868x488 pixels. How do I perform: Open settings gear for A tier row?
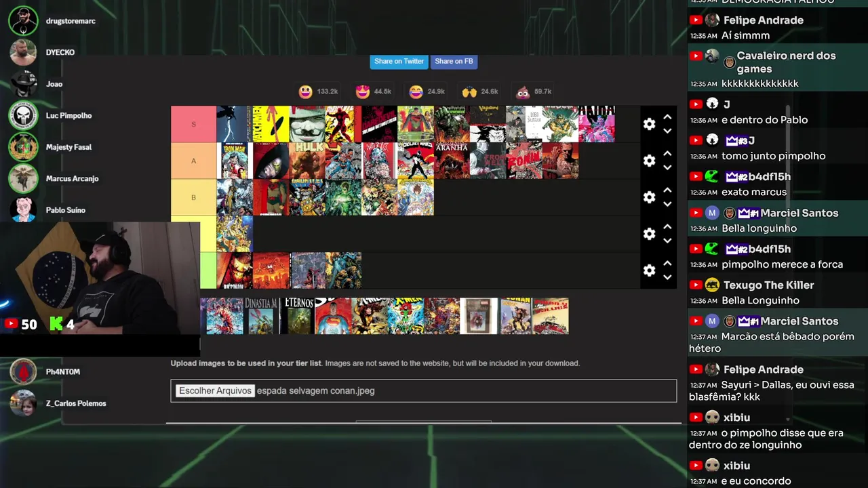pos(649,161)
